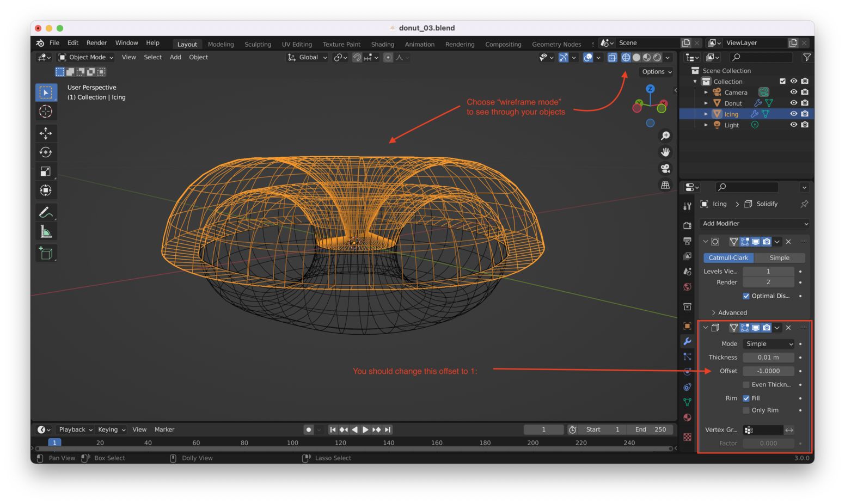
Task: Select the Add Cube tool
Action: [x=46, y=253]
